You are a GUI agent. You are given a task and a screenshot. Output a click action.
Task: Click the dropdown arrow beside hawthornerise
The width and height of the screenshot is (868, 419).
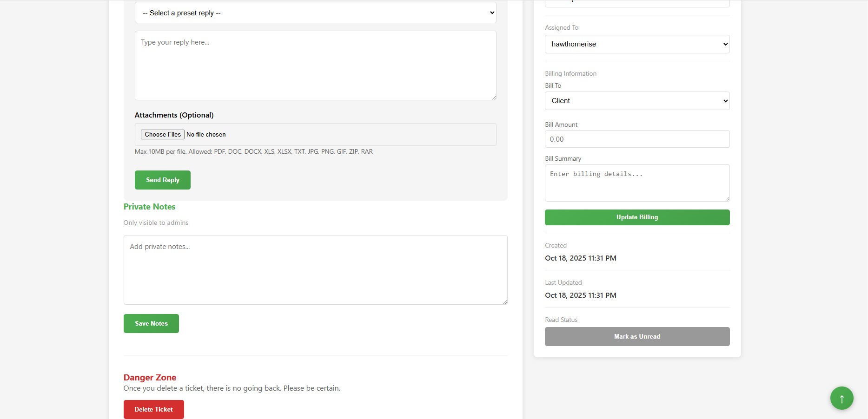(724, 44)
